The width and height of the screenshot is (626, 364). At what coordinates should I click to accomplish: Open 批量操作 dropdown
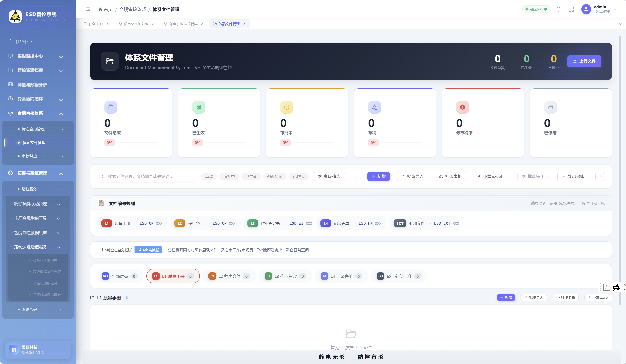click(x=536, y=177)
